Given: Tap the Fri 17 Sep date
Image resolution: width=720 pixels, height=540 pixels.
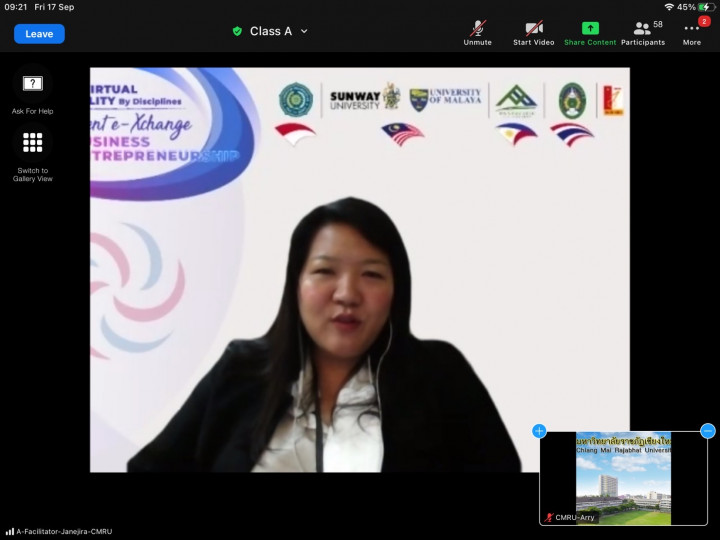Looking at the screenshot, I should [x=54, y=7].
